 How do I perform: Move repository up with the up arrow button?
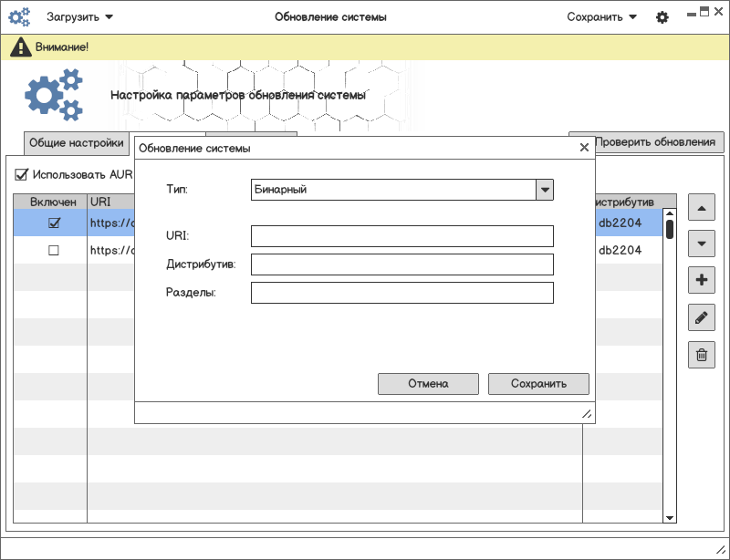point(701,208)
